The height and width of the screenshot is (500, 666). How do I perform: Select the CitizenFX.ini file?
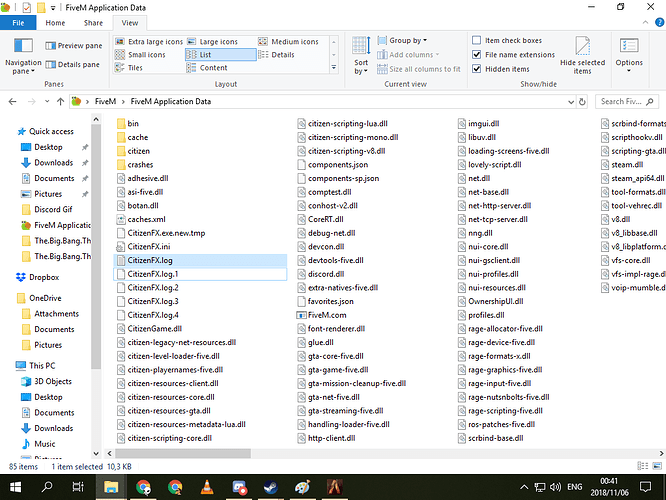point(143,246)
